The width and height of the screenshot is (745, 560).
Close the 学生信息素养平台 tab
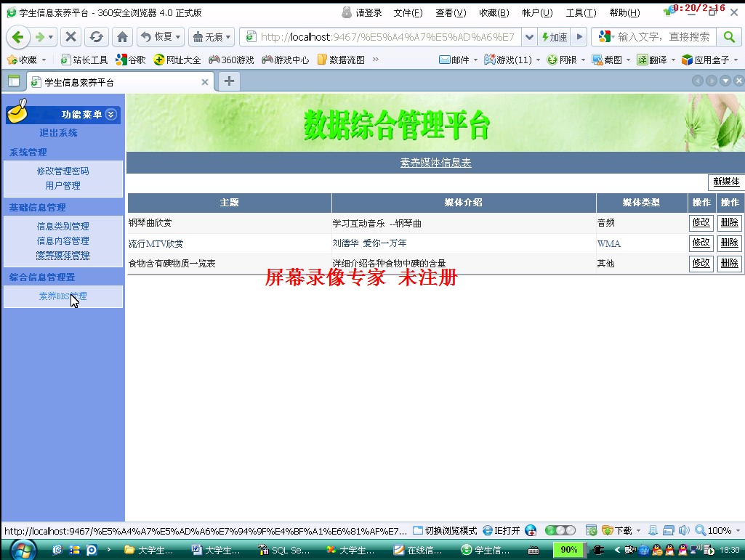[205, 82]
